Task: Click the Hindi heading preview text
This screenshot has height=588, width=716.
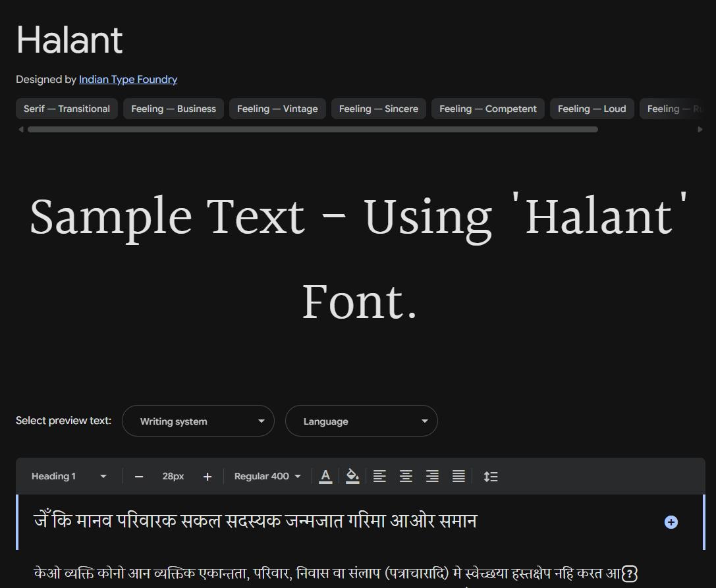Action: pos(256,521)
